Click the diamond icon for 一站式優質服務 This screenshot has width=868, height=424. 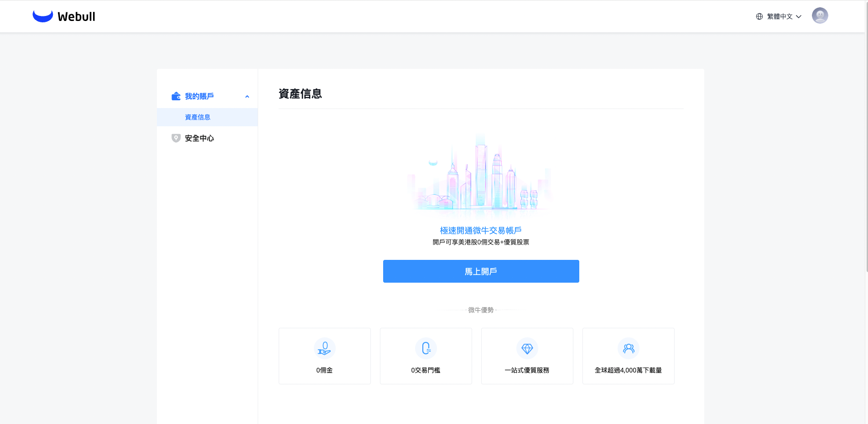pos(527,348)
